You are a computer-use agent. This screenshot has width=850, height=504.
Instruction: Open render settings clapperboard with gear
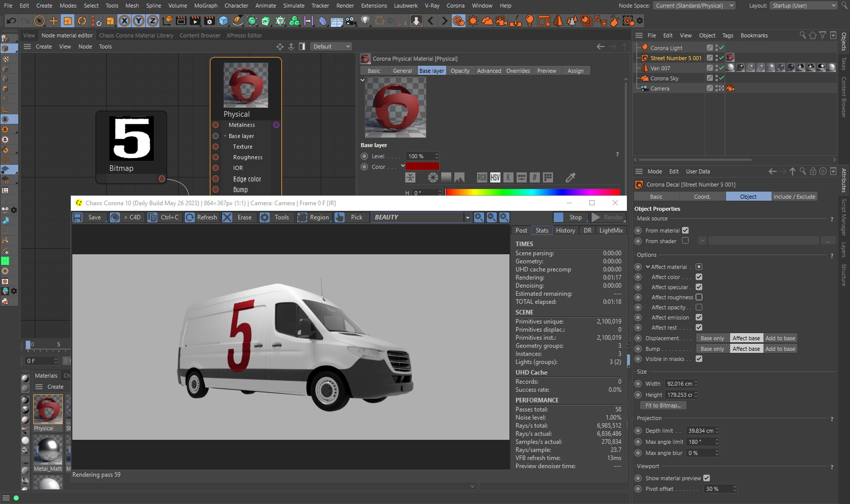click(209, 21)
